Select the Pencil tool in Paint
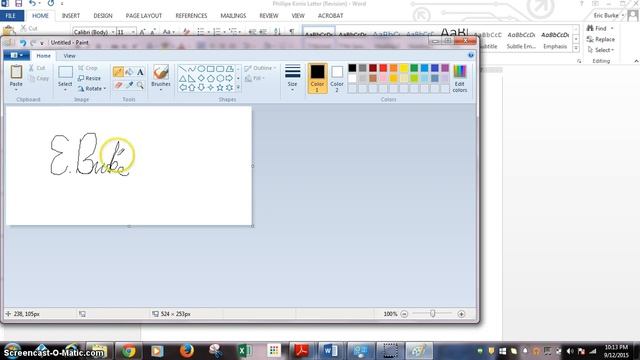640x360 pixels. [118, 72]
